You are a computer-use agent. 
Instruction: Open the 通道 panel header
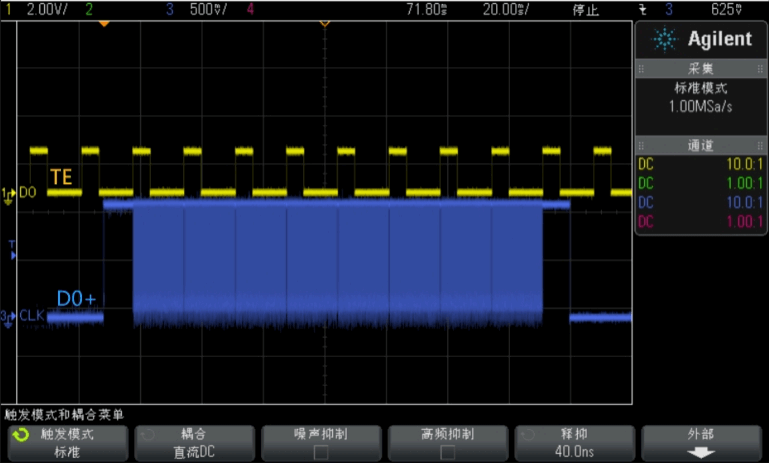700,145
